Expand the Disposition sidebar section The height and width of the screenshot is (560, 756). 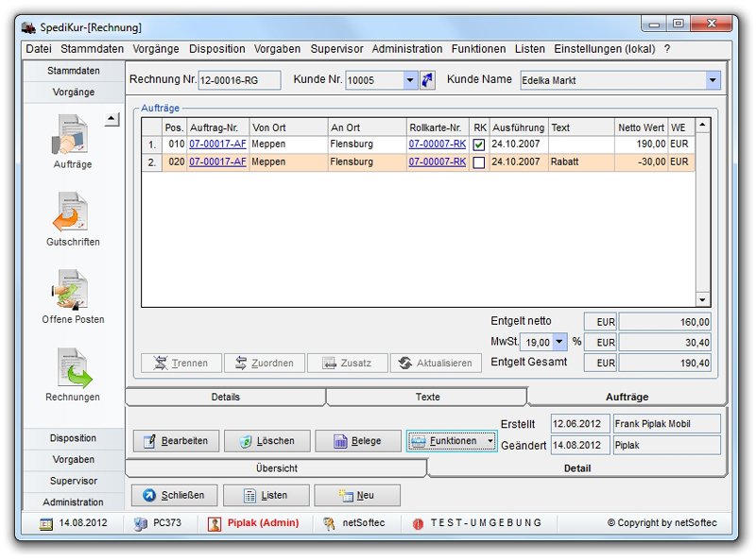tap(74, 438)
